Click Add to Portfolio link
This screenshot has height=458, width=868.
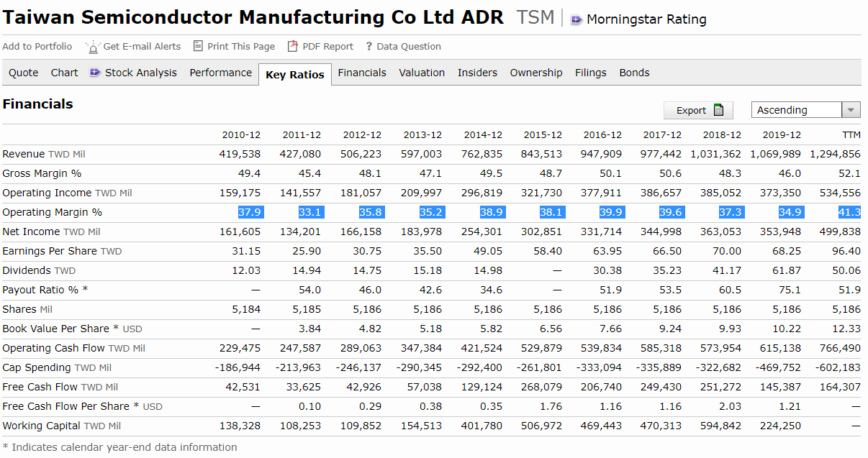(x=37, y=46)
